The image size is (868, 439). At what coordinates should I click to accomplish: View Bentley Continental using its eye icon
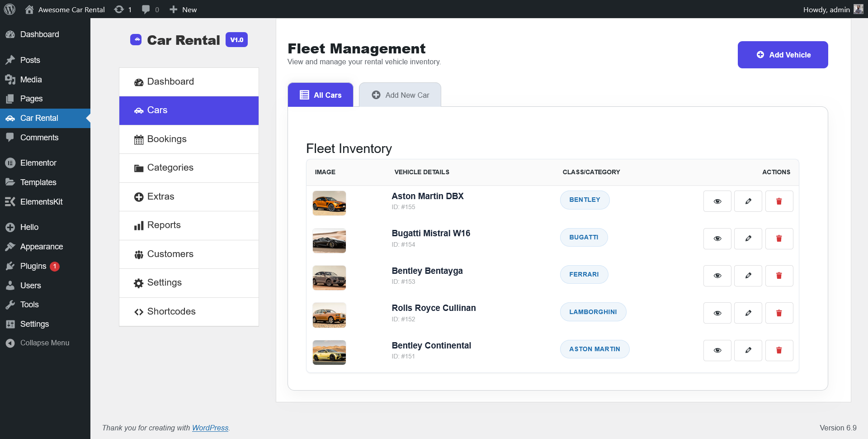tap(717, 350)
